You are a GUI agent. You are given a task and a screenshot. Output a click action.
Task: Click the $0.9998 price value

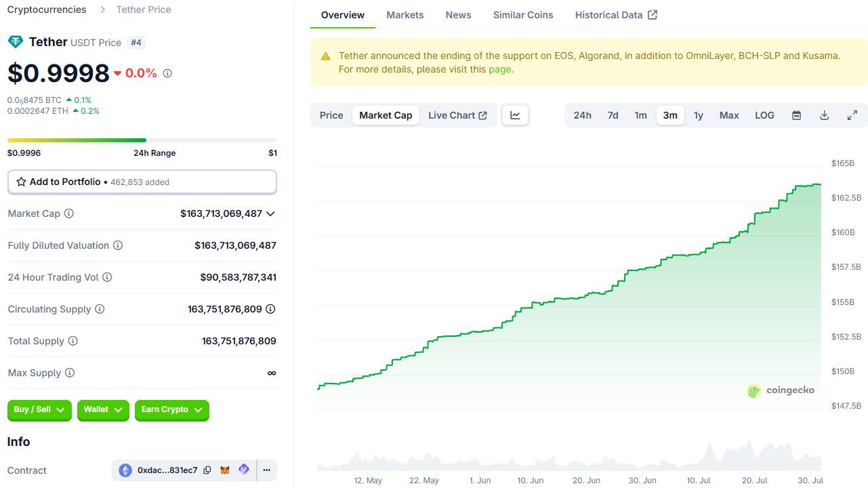point(58,73)
